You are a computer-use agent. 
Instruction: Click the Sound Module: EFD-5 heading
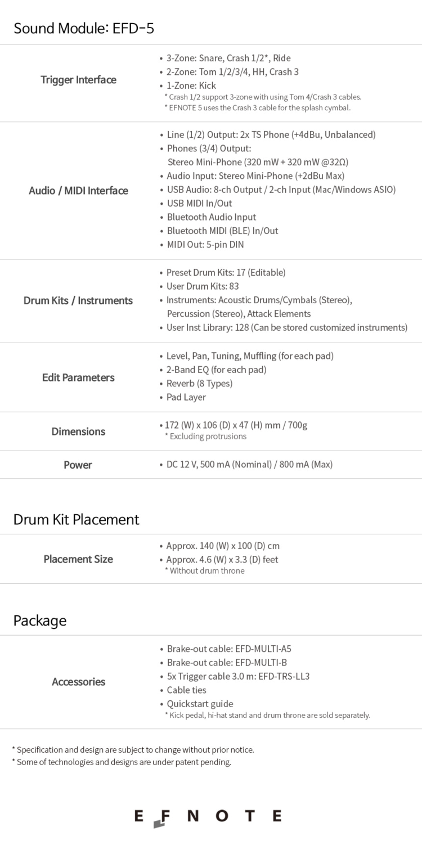[x=84, y=28]
